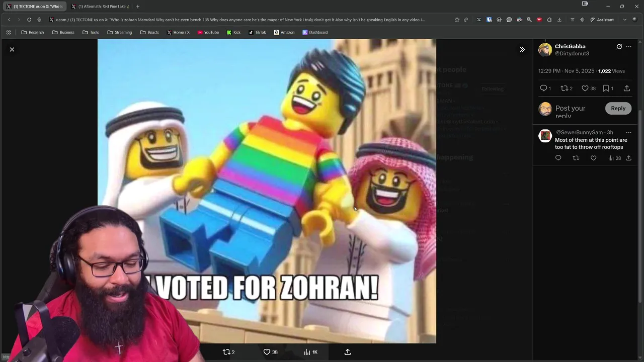Open the Home / X bookmark
Viewport: 644px width, 362px height.
(178, 32)
